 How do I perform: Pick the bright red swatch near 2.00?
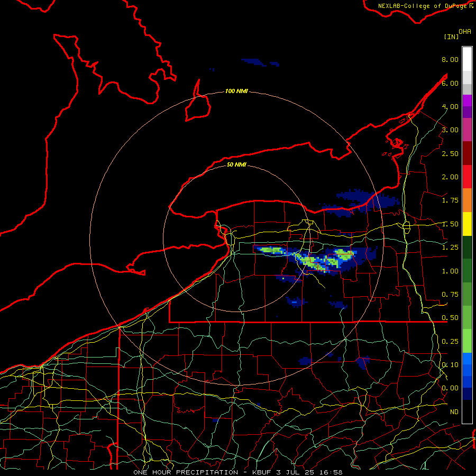tap(467, 177)
